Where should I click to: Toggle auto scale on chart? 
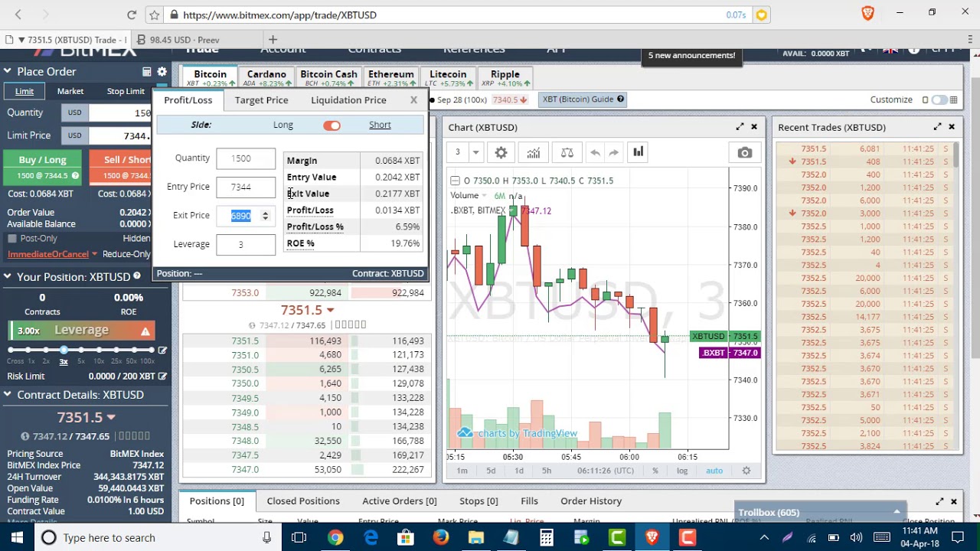click(x=714, y=471)
